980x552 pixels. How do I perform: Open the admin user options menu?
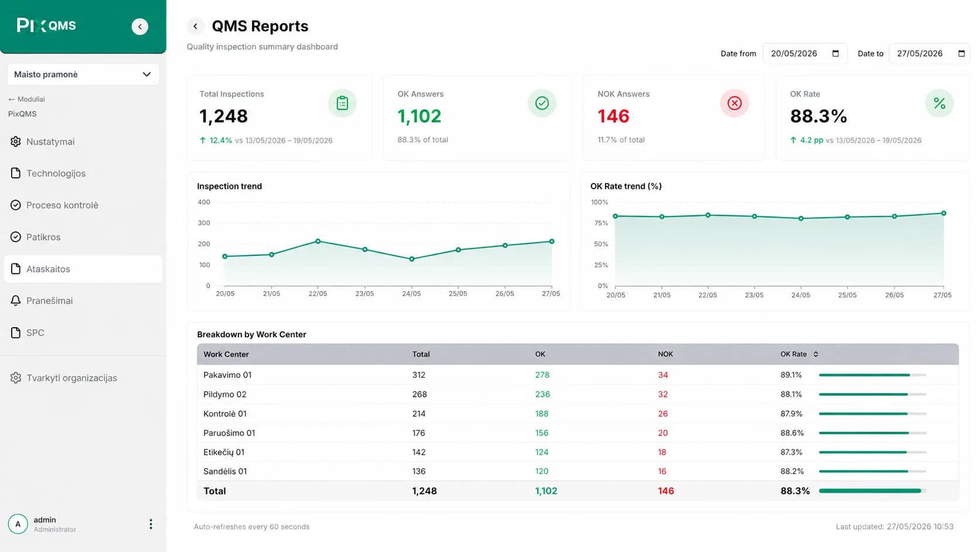[151, 524]
